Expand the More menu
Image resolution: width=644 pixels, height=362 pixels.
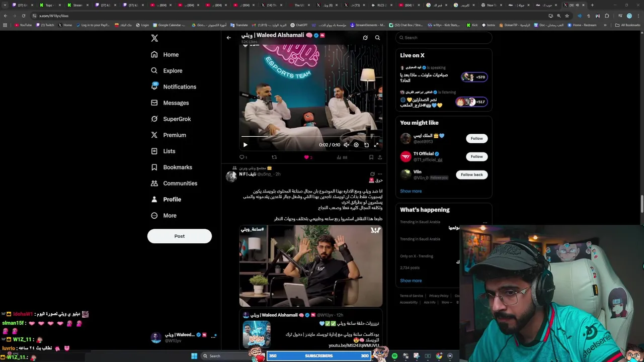(x=164, y=215)
